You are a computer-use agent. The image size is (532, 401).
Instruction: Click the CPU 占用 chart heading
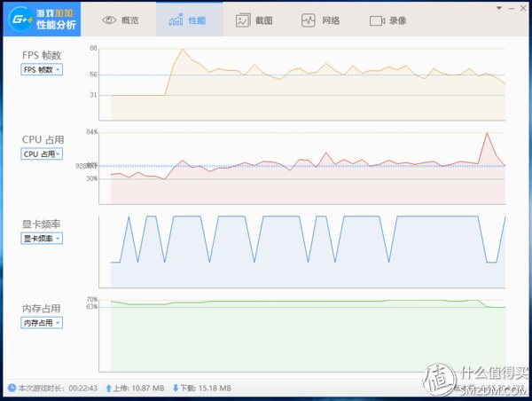pos(43,139)
